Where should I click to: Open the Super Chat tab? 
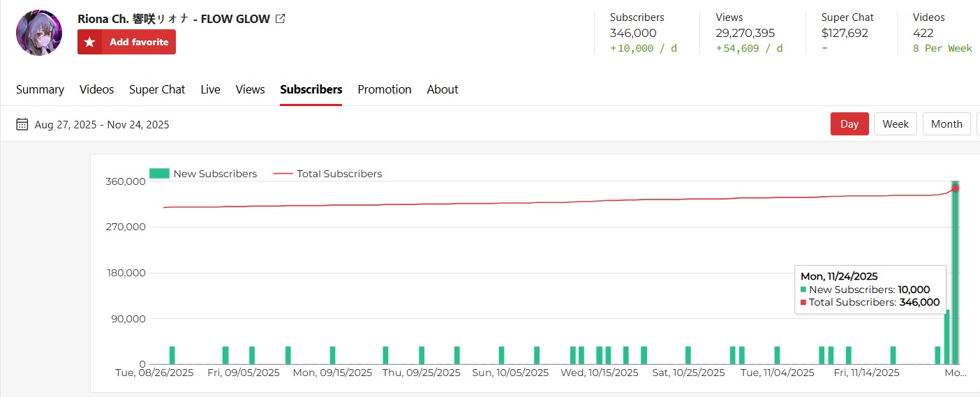tap(157, 89)
